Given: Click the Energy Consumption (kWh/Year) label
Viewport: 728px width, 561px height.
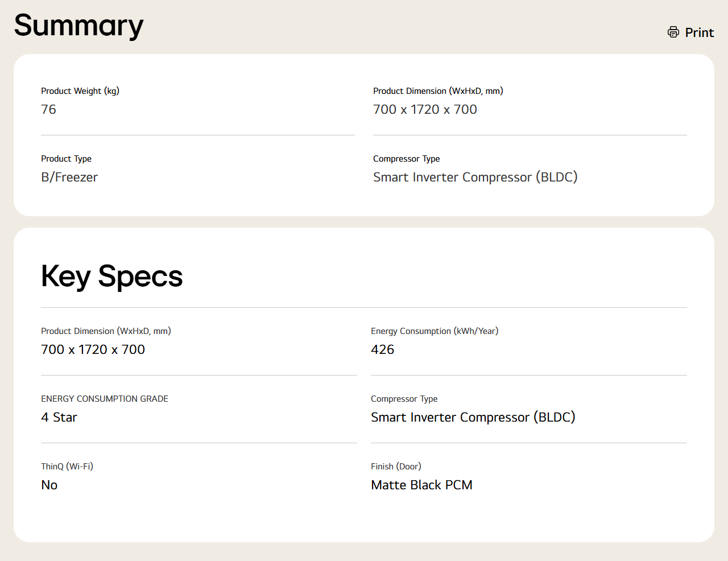Looking at the screenshot, I should pyautogui.click(x=435, y=331).
